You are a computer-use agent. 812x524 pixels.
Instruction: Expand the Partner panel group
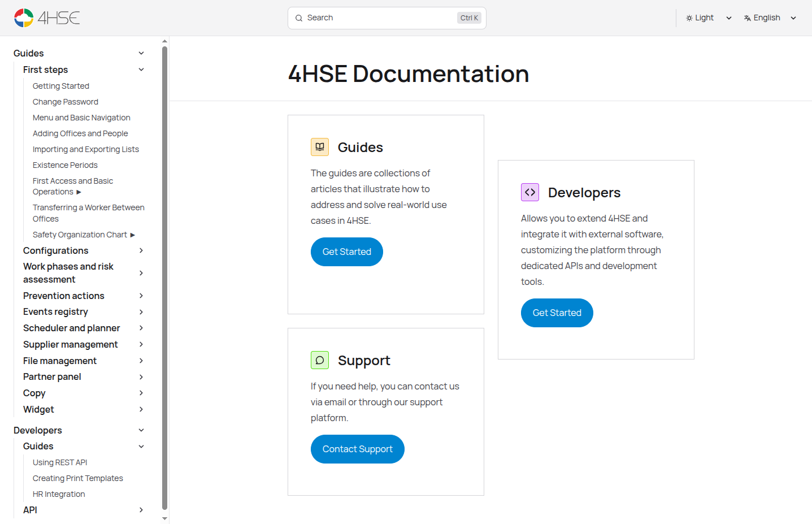point(84,376)
